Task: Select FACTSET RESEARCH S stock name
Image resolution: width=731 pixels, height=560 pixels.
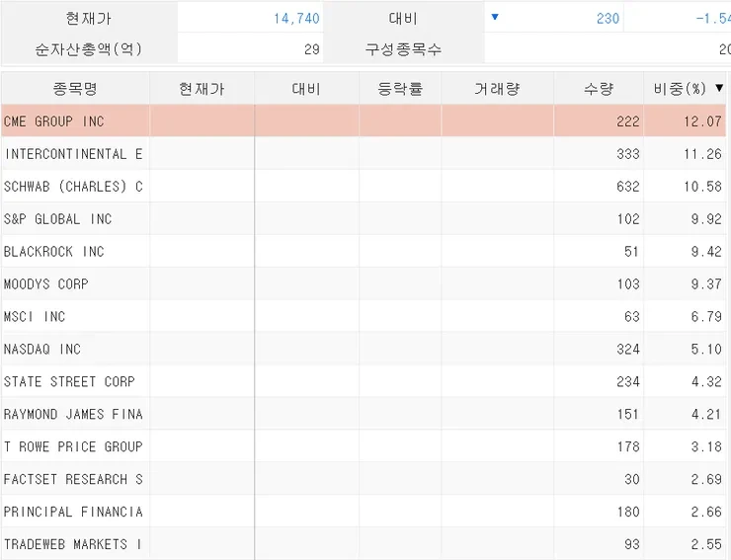Action: (73, 479)
